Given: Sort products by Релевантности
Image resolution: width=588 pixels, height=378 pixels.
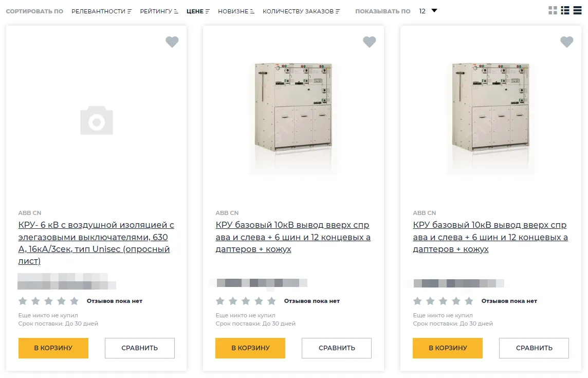Looking at the screenshot, I should click(x=101, y=11).
